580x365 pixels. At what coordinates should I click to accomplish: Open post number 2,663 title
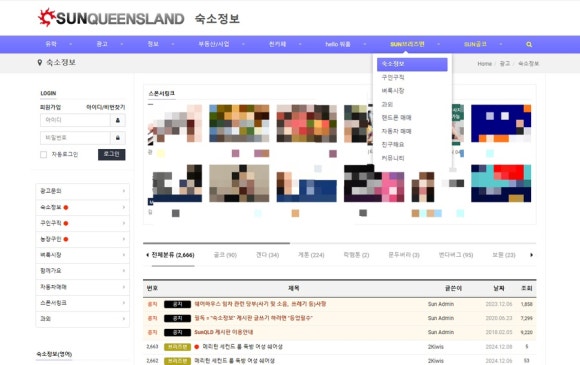point(243,347)
